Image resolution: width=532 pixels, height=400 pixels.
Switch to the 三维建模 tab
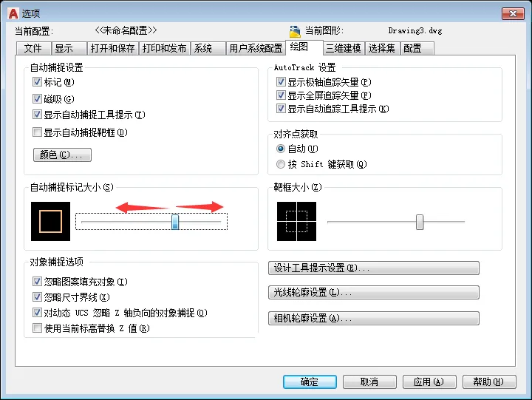(x=344, y=49)
